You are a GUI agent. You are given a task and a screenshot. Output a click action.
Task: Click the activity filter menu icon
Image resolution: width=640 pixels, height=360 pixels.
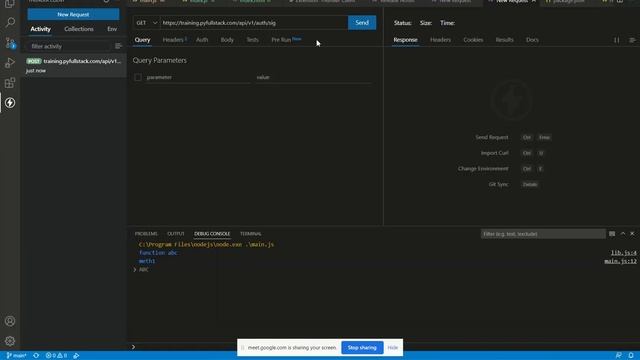(118, 46)
